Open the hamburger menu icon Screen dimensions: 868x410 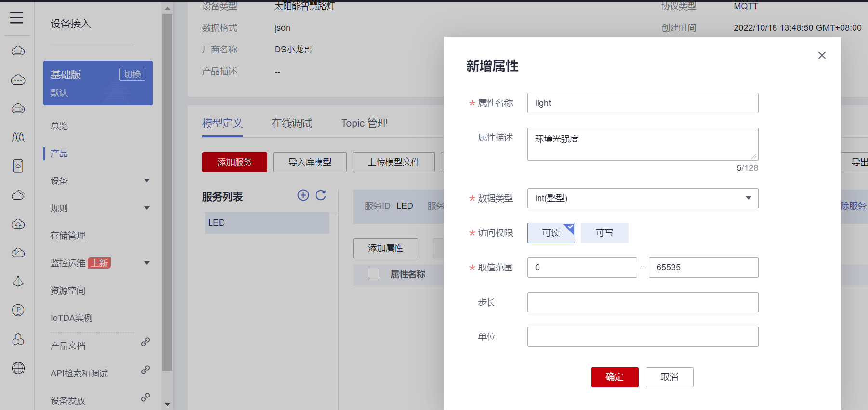click(17, 18)
